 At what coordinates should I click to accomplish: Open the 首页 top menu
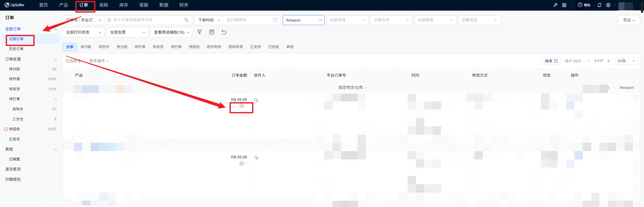[44, 5]
